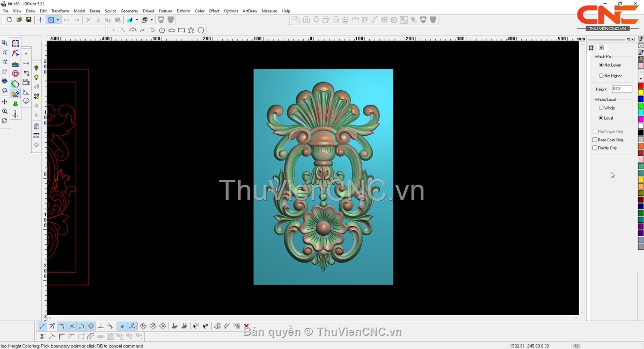644x349 pixels.
Task: Enable Fluidity Only checkbox
Action: coord(595,148)
